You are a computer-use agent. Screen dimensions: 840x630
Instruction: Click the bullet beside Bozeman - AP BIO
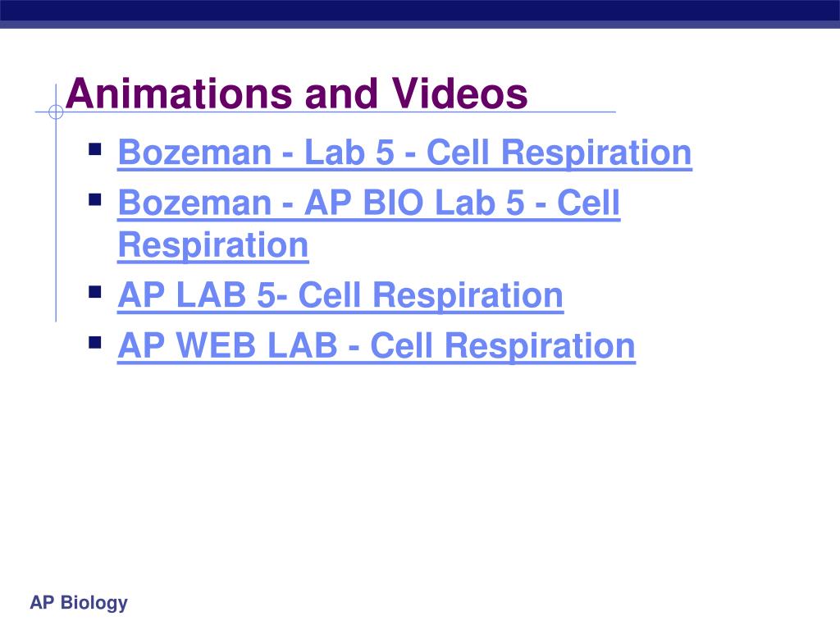95,200
